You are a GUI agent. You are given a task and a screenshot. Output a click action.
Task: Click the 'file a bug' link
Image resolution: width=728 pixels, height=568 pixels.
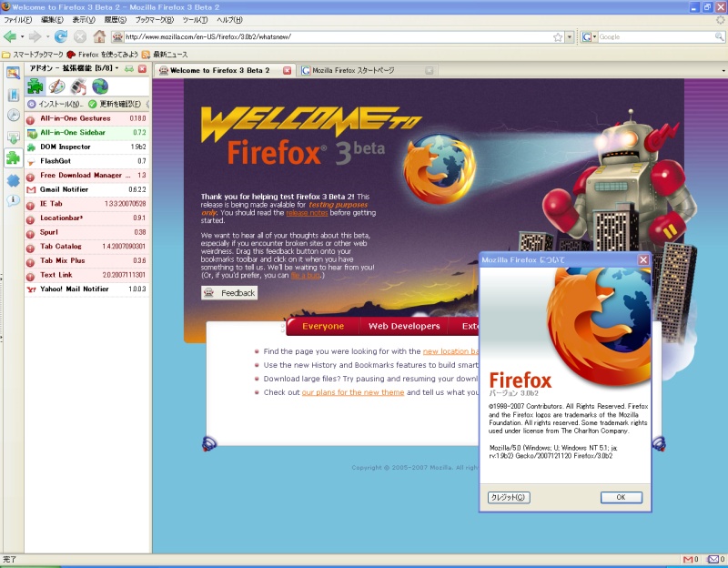click(306, 276)
